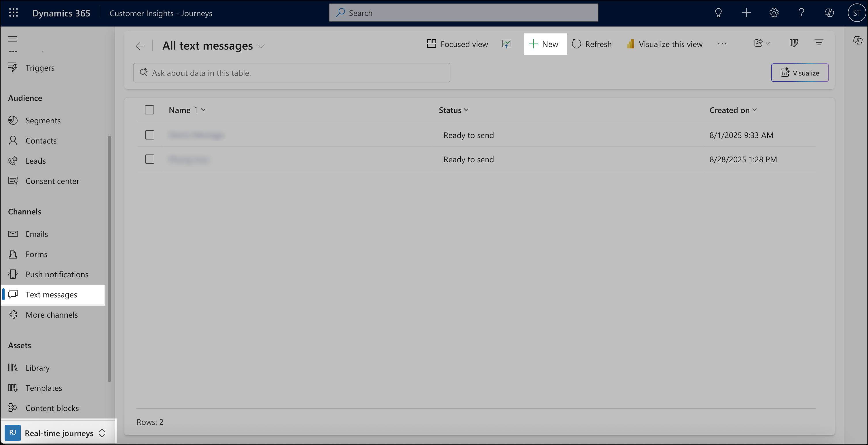Check the first Ready to send row
The height and width of the screenshot is (445, 868).
[x=149, y=135]
